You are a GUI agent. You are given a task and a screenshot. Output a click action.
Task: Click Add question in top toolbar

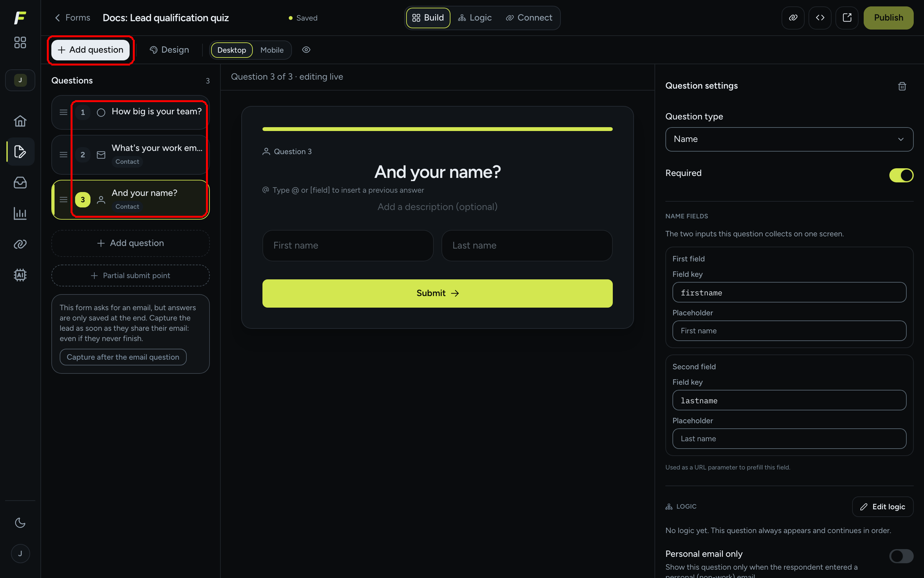click(x=90, y=50)
